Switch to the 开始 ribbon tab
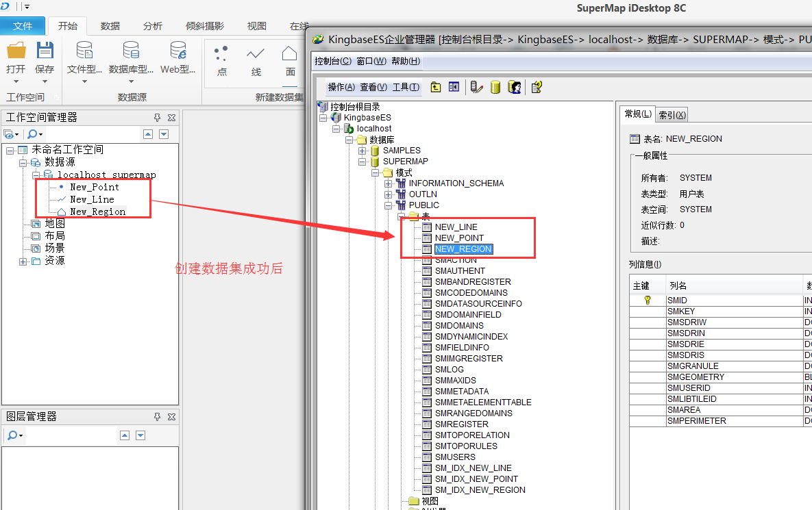The image size is (812, 510). click(68, 26)
